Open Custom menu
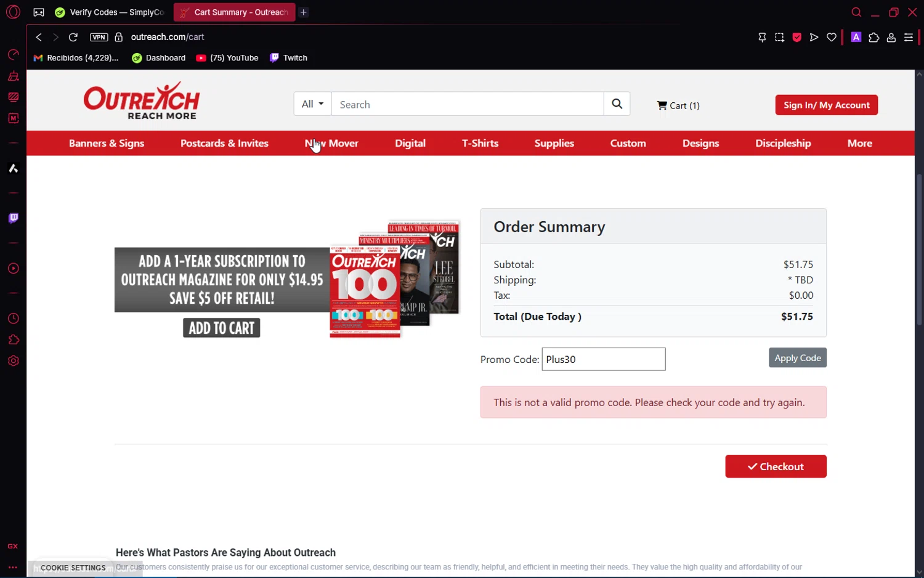 coord(628,143)
